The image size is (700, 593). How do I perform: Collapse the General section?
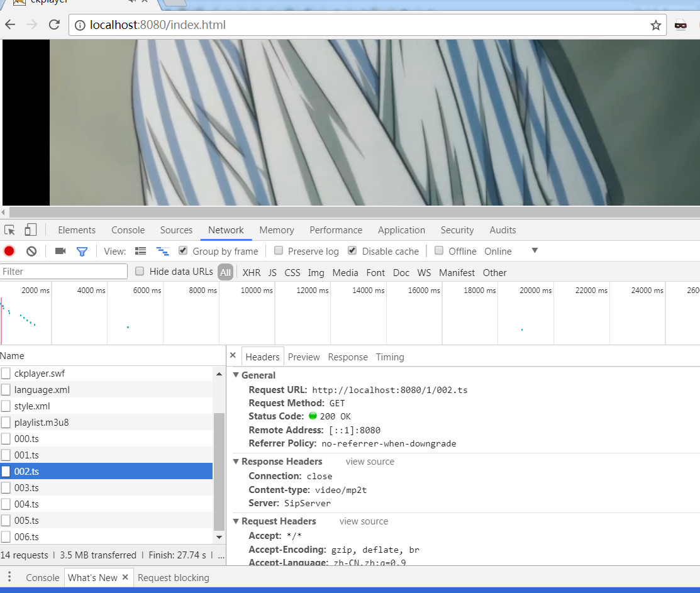[236, 375]
